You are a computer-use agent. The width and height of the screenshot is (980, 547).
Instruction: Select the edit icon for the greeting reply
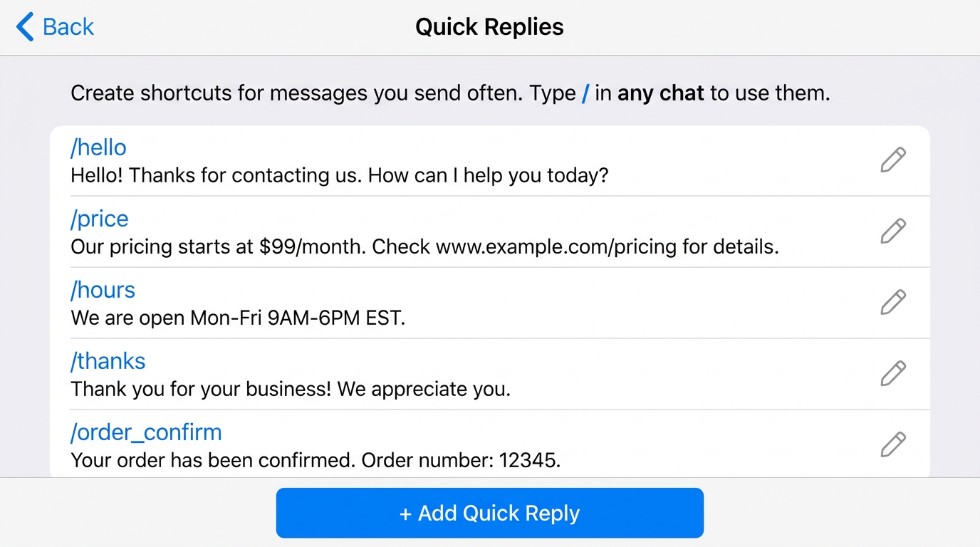(x=893, y=160)
